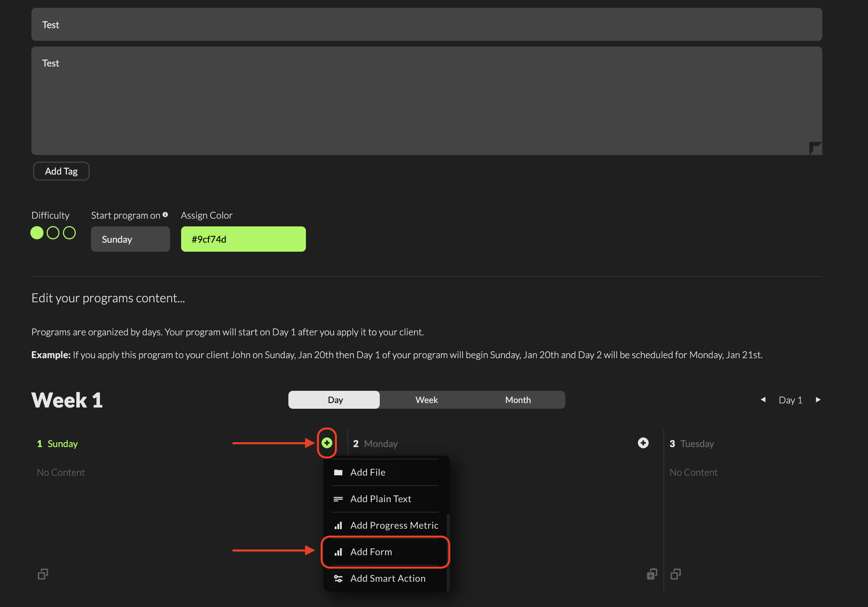Select third difficulty circle
This screenshot has height=607, width=868.
coord(69,233)
